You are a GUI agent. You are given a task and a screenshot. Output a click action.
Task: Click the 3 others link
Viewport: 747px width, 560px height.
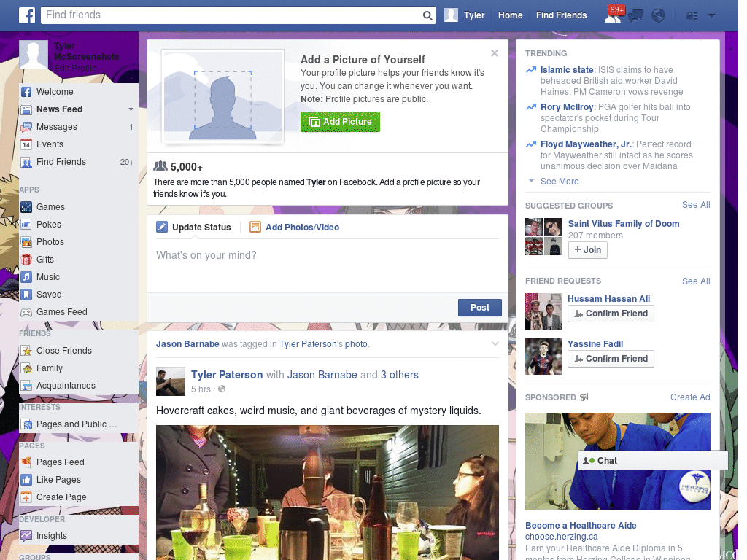pyautogui.click(x=399, y=375)
